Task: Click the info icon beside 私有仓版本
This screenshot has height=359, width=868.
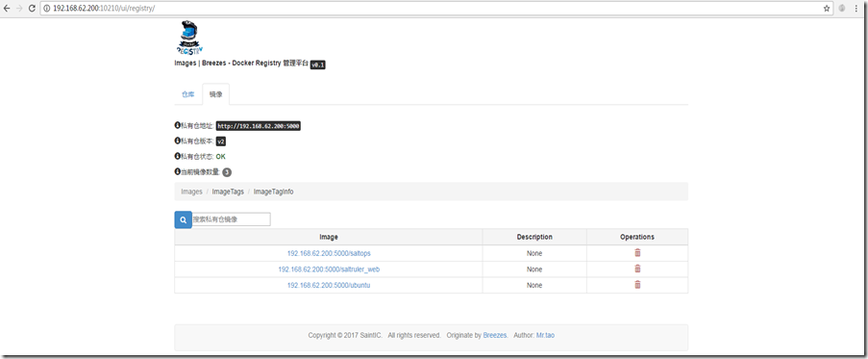Action: click(x=177, y=141)
